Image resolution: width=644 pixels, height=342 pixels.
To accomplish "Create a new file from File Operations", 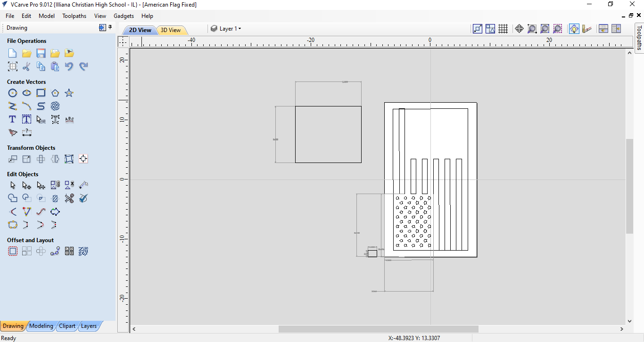I will coord(13,53).
